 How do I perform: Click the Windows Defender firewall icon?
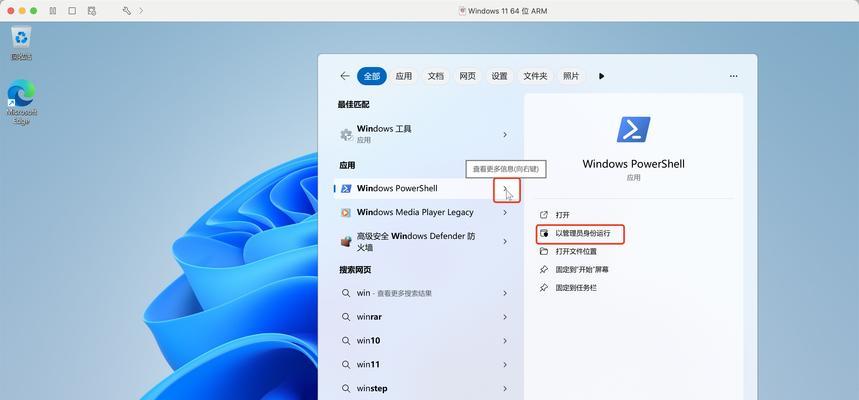tap(346, 242)
